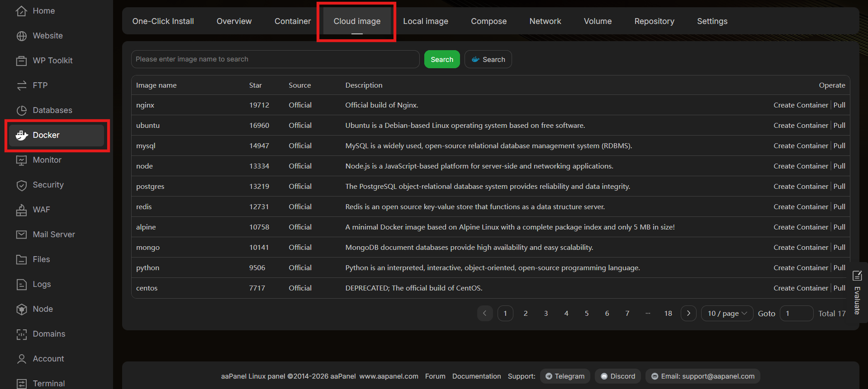Switch to the Overview tab

pyautogui.click(x=234, y=21)
